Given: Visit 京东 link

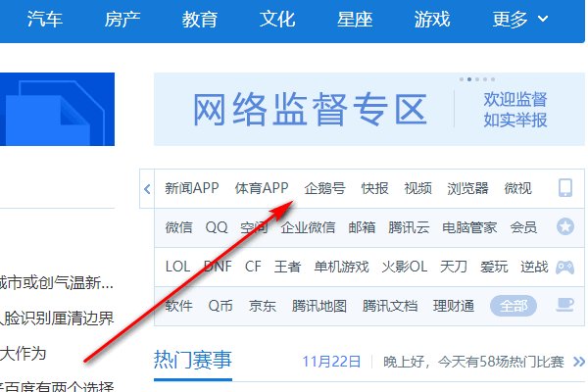Looking at the screenshot, I should (x=263, y=306).
